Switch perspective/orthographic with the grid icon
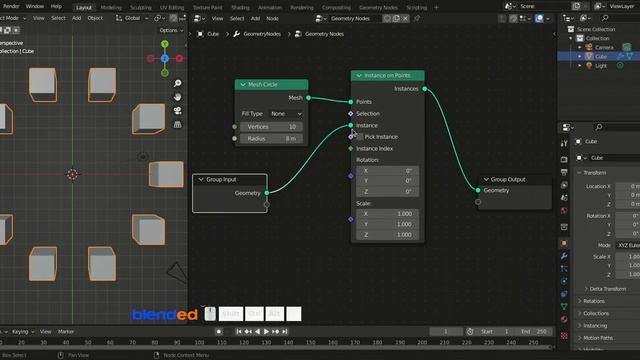The image size is (640, 360). [x=178, y=124]
